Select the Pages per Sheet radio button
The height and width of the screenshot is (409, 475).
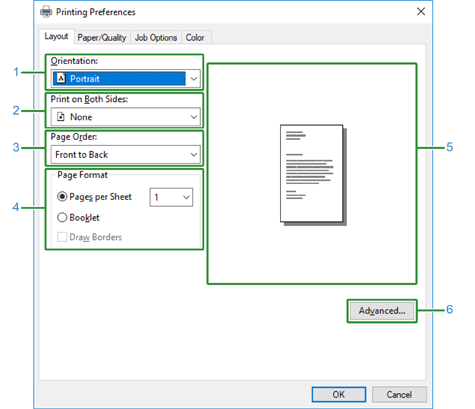[62, 197]
